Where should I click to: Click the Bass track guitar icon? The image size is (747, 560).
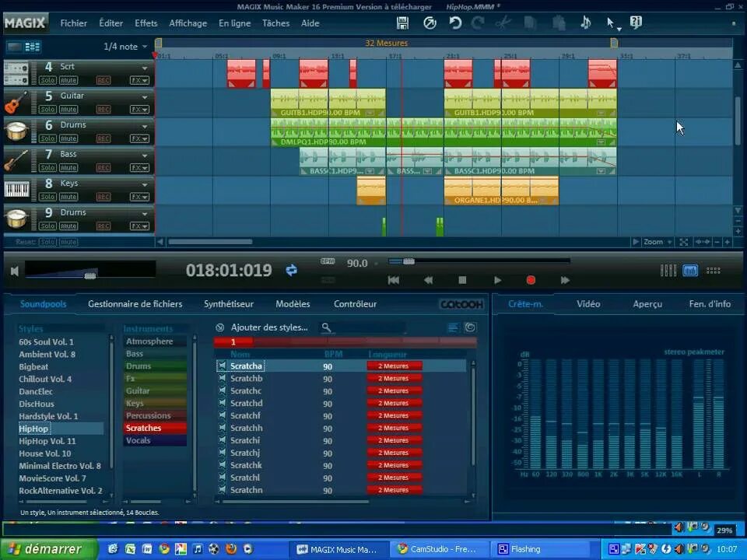coord(16,161)
